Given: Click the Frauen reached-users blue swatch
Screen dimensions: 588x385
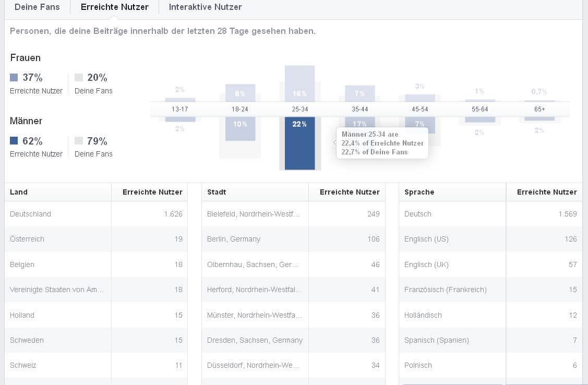Looking at the screenshot, I should point(14,78).
